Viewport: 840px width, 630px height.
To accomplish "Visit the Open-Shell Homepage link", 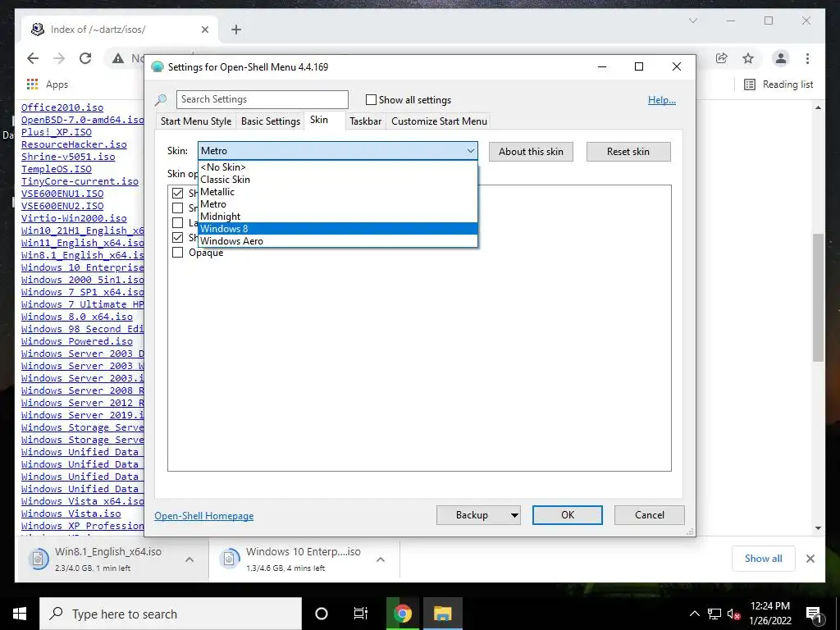I will coord(204,516).
